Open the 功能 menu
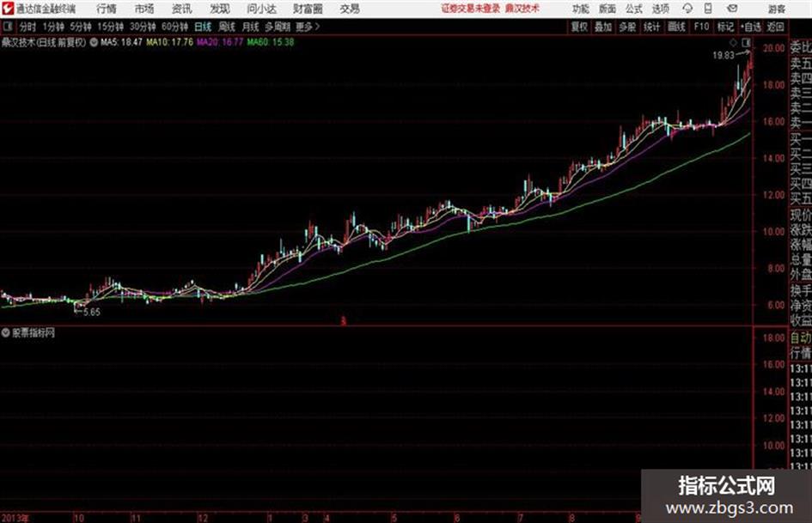Viewport: 812px width, 523px height. (581, 9)
